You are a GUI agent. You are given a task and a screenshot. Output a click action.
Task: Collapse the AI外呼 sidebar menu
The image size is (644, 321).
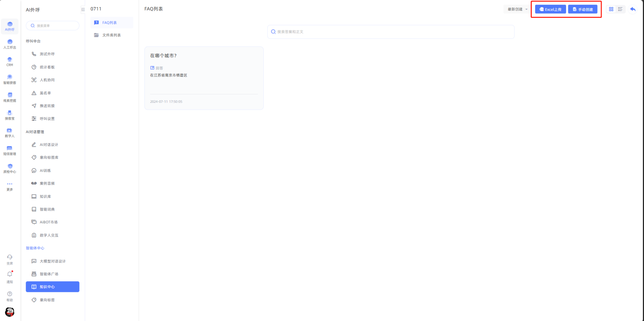tap(83, 10)
